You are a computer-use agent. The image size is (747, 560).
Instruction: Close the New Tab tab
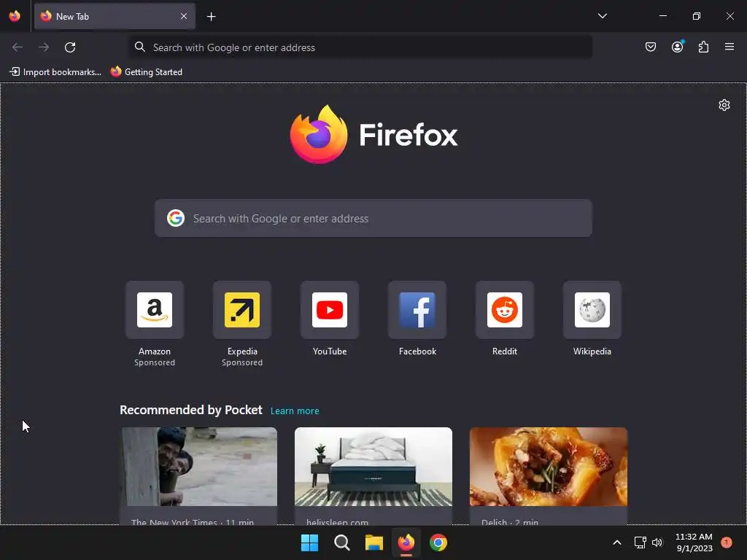(184, 16)
